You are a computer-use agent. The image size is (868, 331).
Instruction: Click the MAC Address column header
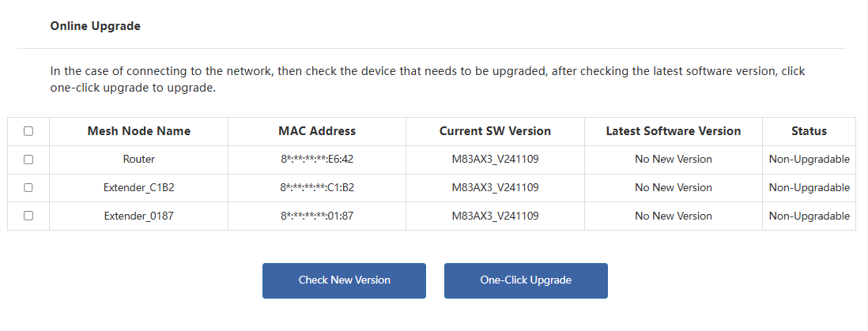(317, 131)
